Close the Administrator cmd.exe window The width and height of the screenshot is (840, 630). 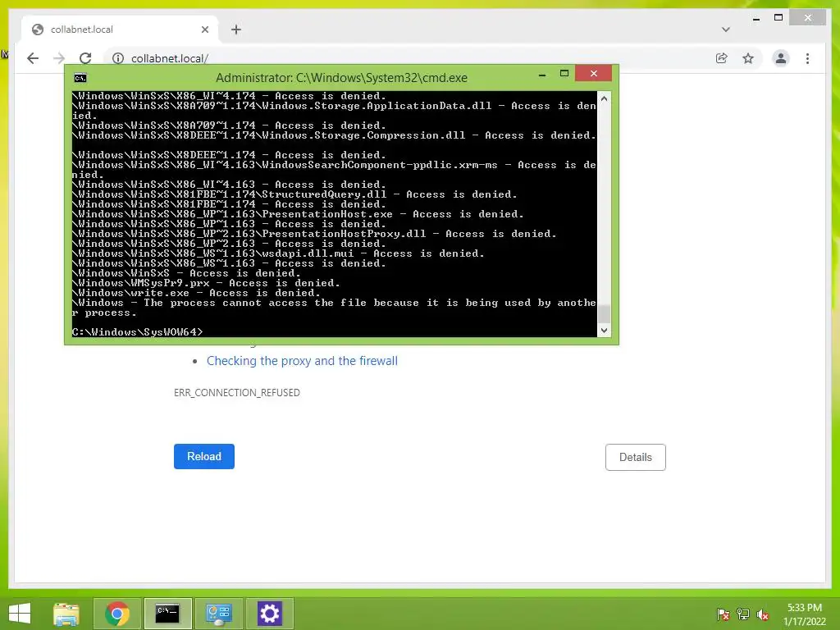(x=594, y=73)
